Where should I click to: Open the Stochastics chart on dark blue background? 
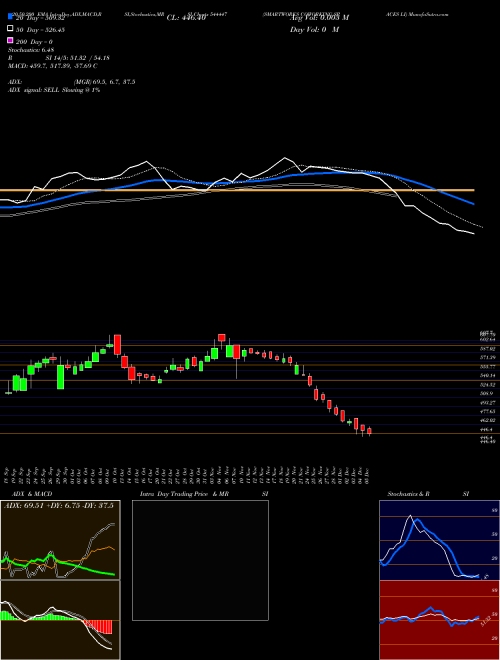(x=439, y=540)
